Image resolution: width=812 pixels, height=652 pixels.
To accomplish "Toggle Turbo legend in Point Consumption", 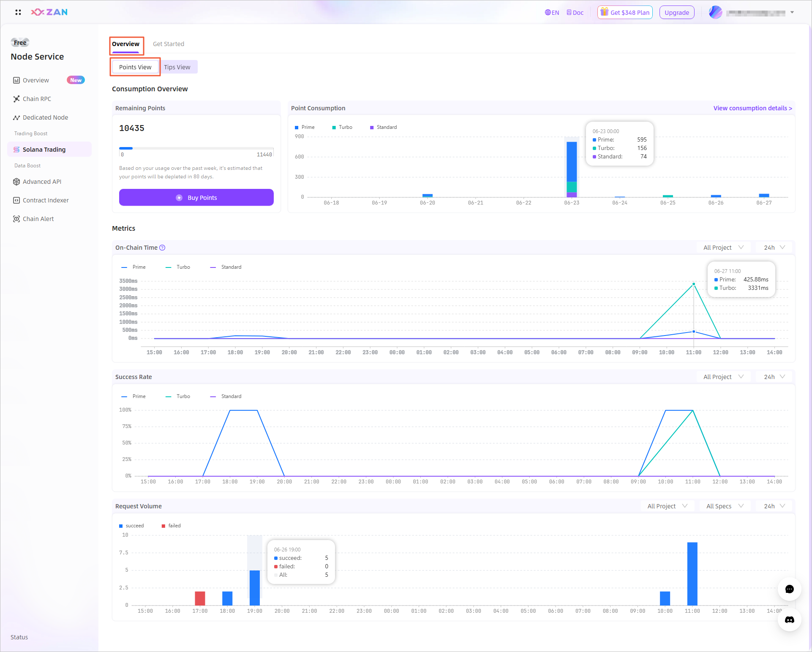I will [342, 127].
